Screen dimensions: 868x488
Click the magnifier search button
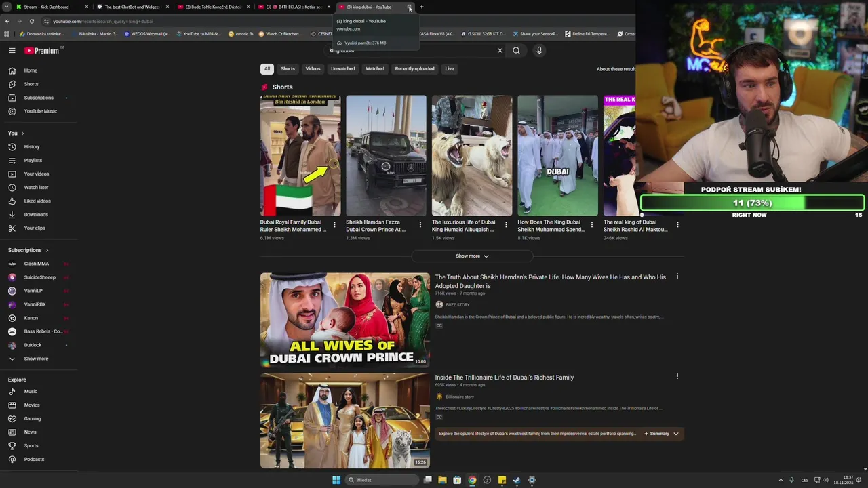tap(516, 50)
